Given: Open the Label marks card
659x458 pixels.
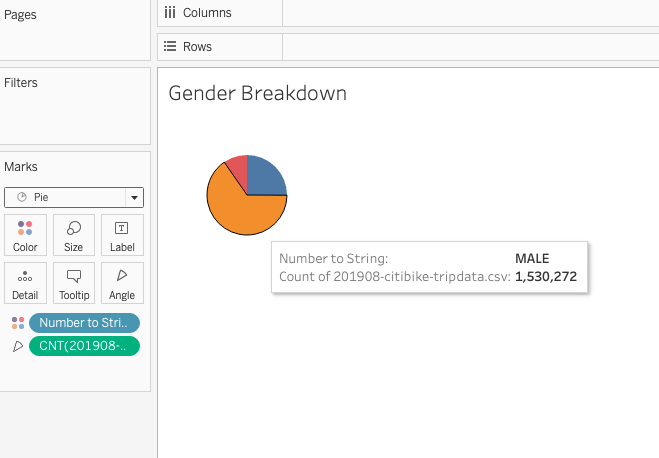Looking at the screenshot, I should click(x=122, y=235).
